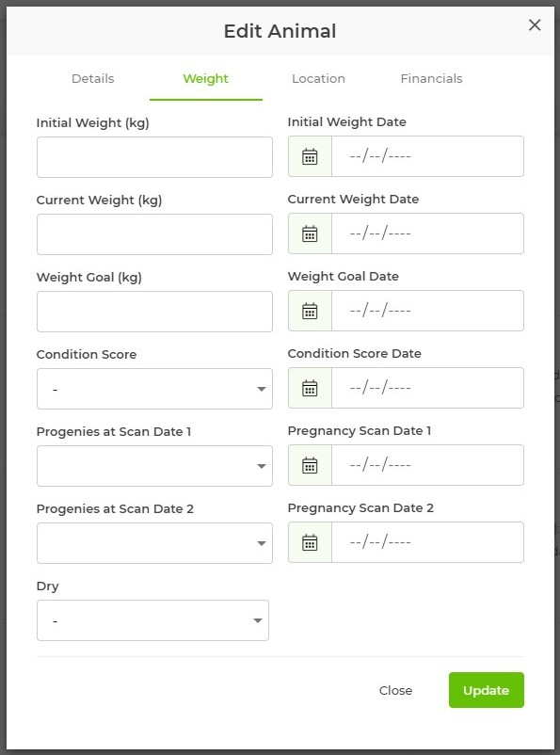The width and height of the screenshot is (560, 755).
Task: Open the Financials tab
Action: click(x=431, y=78)
